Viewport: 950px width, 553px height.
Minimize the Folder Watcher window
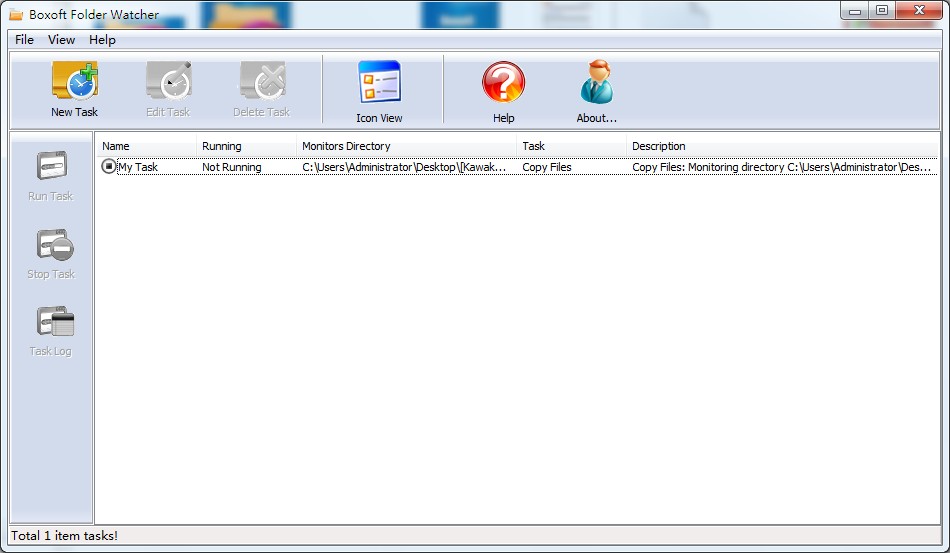point(855,11)
